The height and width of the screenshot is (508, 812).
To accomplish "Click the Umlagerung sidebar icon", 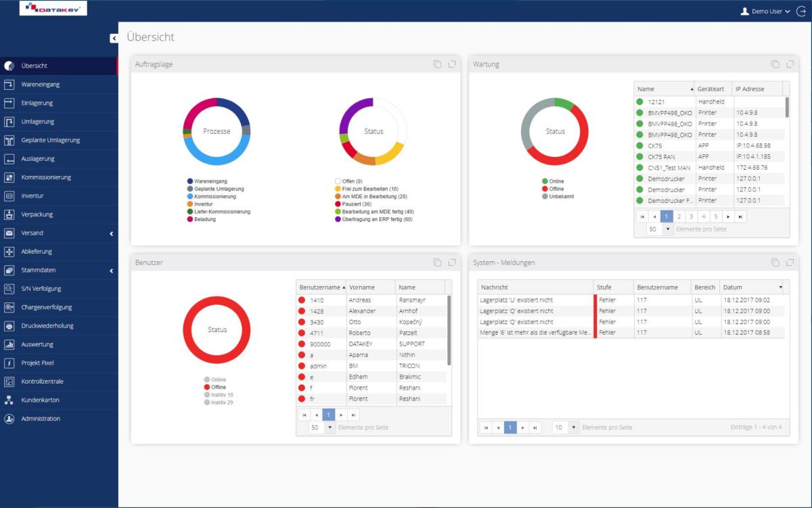I will pos(9,122).
